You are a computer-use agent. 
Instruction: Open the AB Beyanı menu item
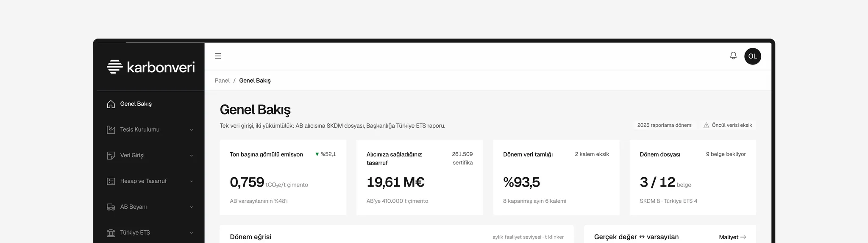pos(150,207)
